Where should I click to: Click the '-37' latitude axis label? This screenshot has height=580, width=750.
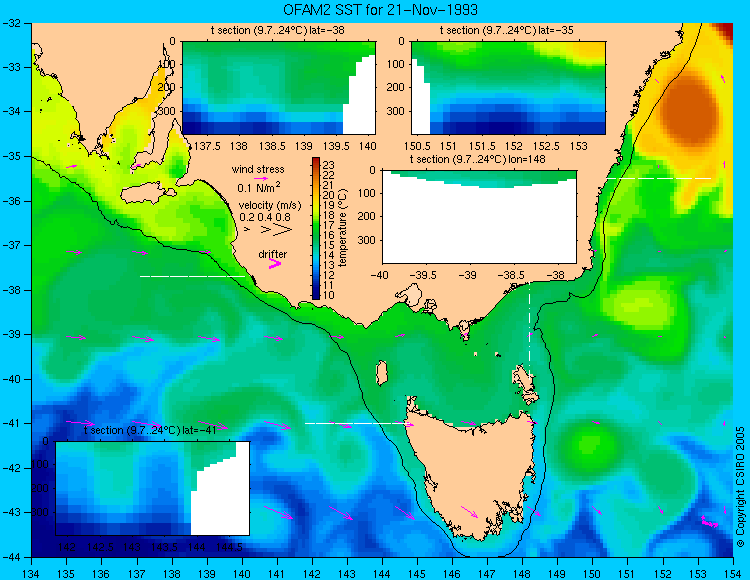[11, 245]
